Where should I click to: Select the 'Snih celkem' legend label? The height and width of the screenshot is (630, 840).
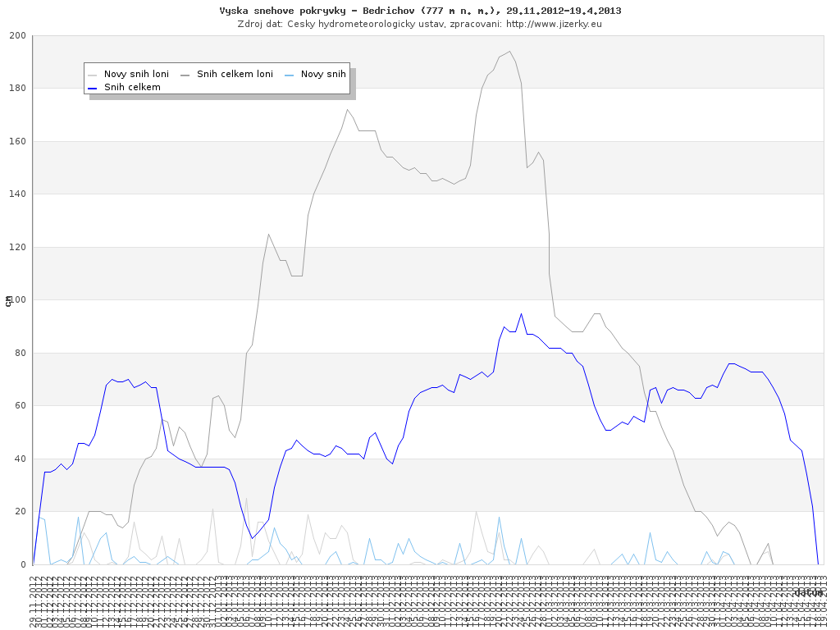click(132, 86)
